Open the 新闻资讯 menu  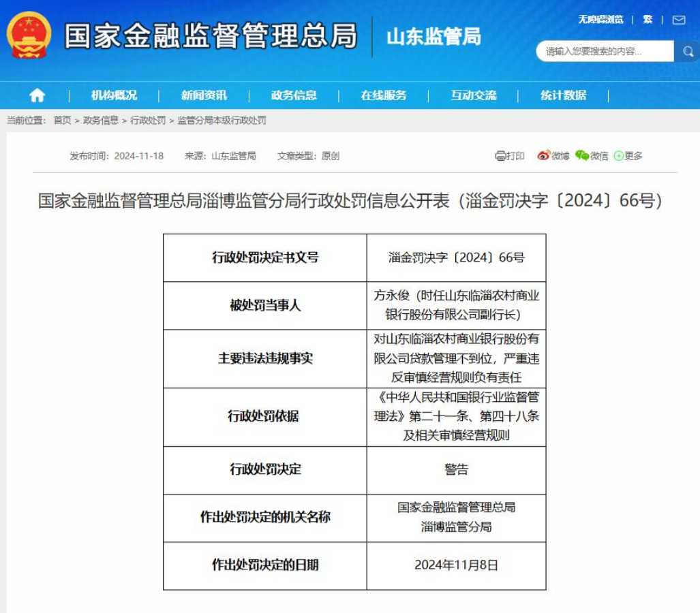(204, 95)
